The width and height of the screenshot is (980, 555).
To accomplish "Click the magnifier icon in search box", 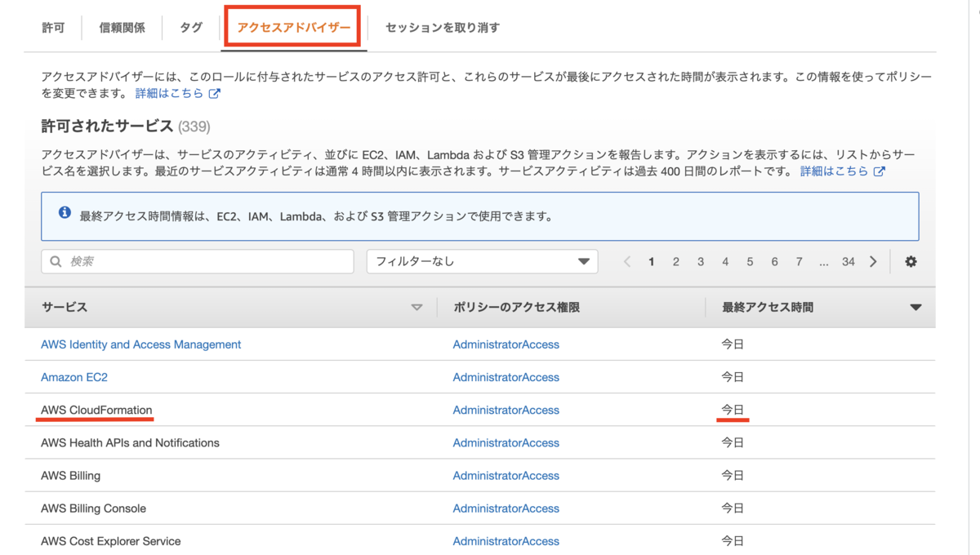I will point(56,262).
